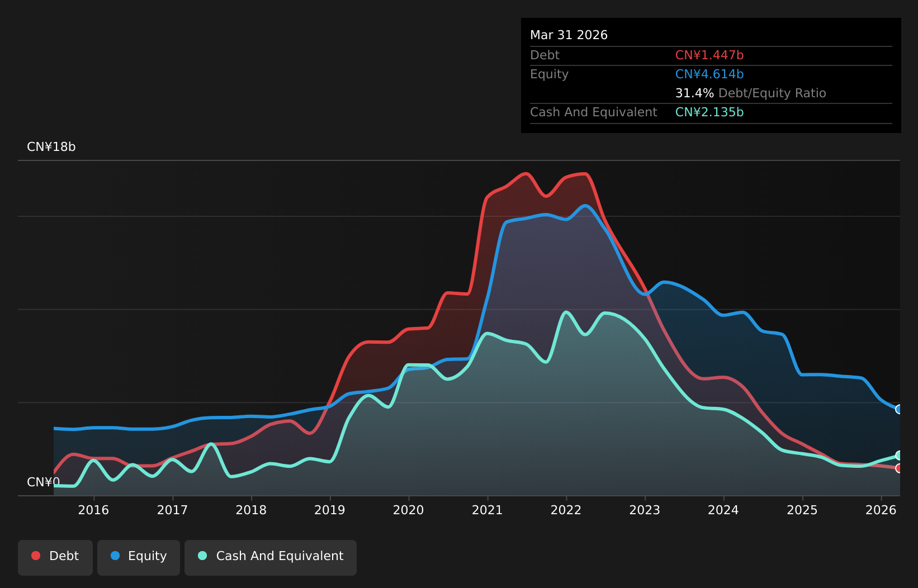The image size is (918, 588).
Task: Click the Debt value CN¥1.447b in tooltip
Action: (709, 55)
